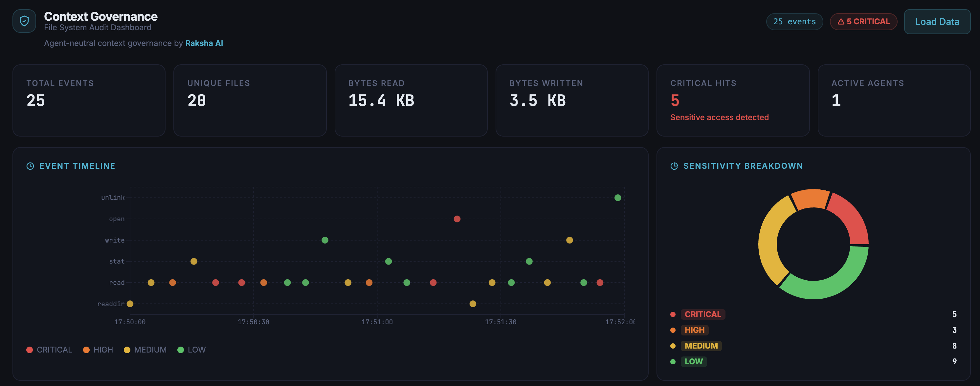
Task: Select the LOW label in Sensitivity Breakdown
Action: [x=694, y=362]
